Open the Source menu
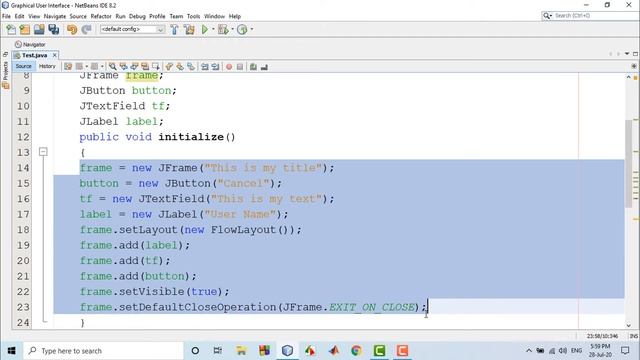 coord(78,16)
